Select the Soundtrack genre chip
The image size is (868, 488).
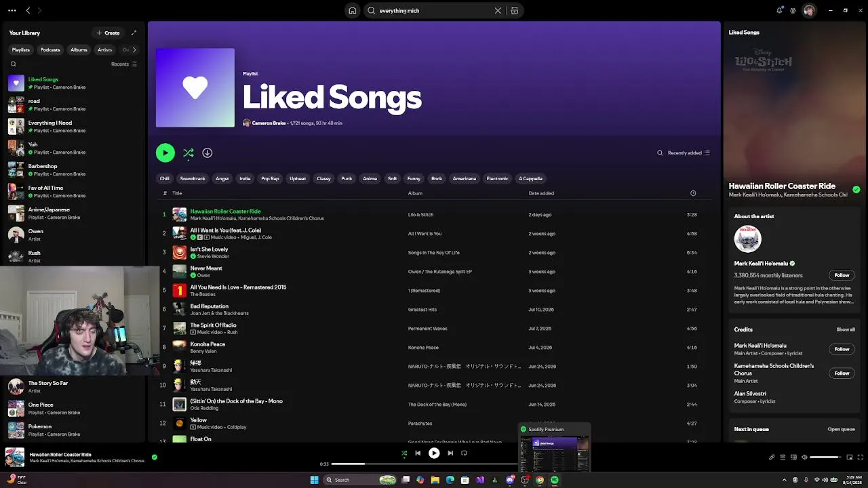pyautogui.click(x=193, y=178)
